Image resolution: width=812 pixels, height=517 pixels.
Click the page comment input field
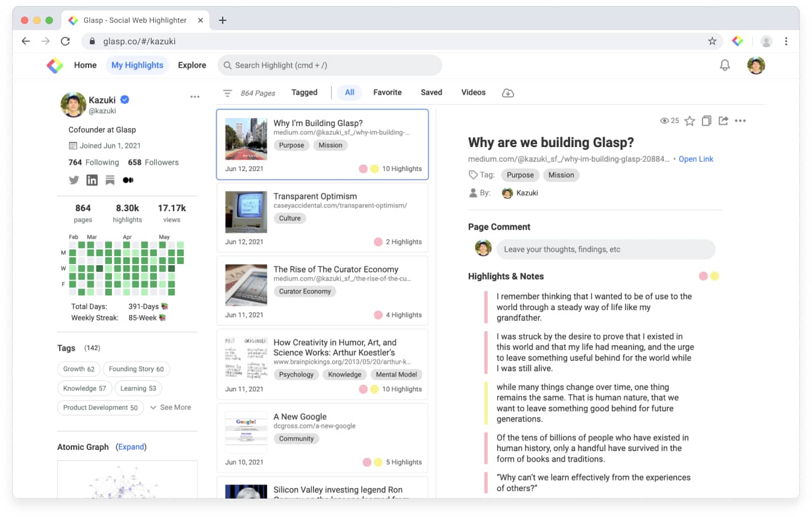pos(606,249)
